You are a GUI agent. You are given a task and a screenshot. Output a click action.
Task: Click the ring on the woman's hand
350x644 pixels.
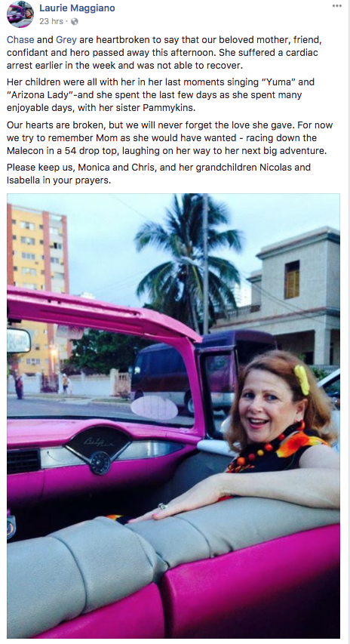click(162, 507)
